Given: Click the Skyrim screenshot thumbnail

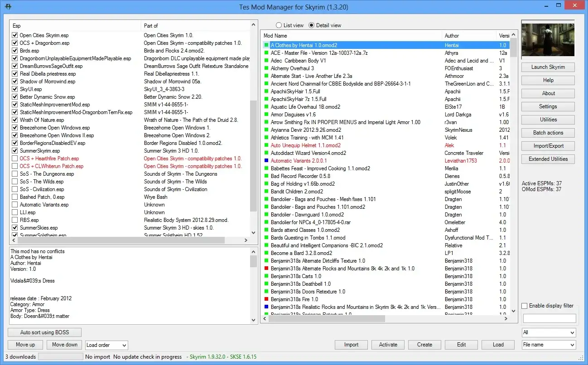Looking at the screenshot, I should click(548, 39).
